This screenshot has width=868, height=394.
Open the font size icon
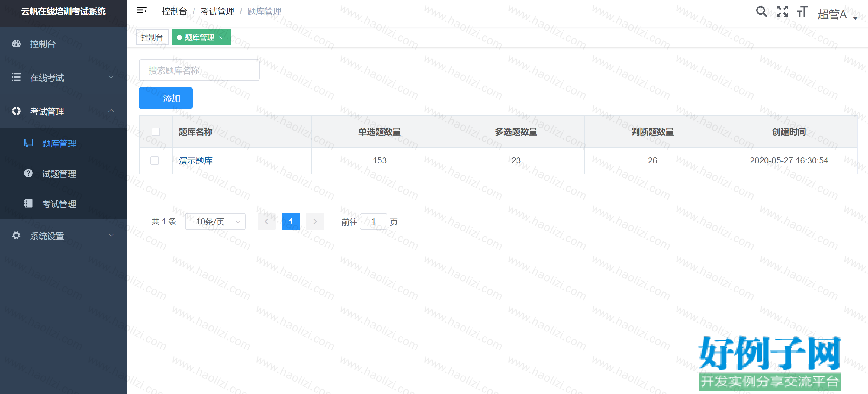[x=802, y=11]
